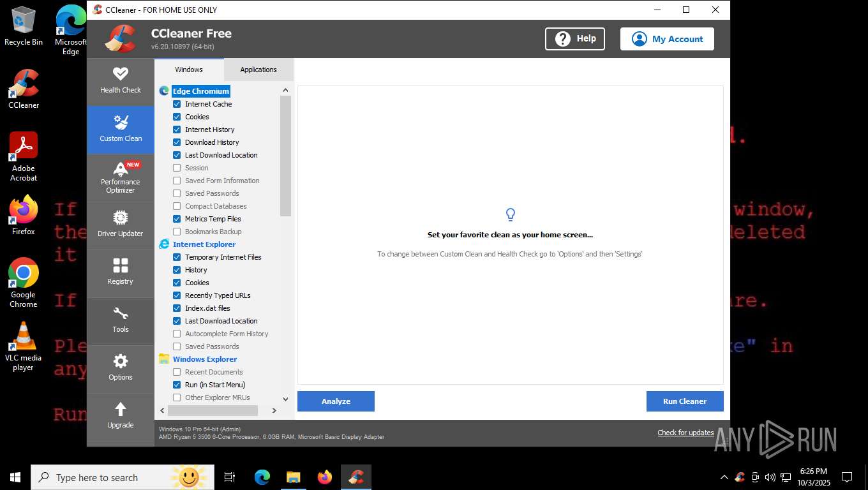Click the Edge Chromium category icon
Viewport: 868px width, 490px height.
pos(164,91)
